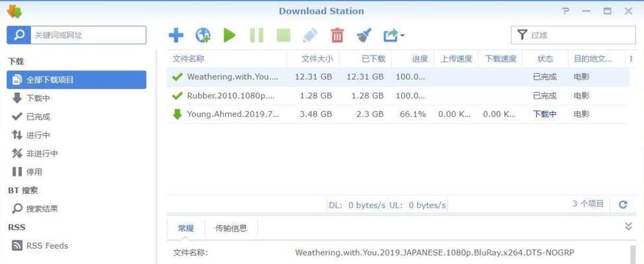
Task: Select 停用 in sidebar
Action: [77, 172]
